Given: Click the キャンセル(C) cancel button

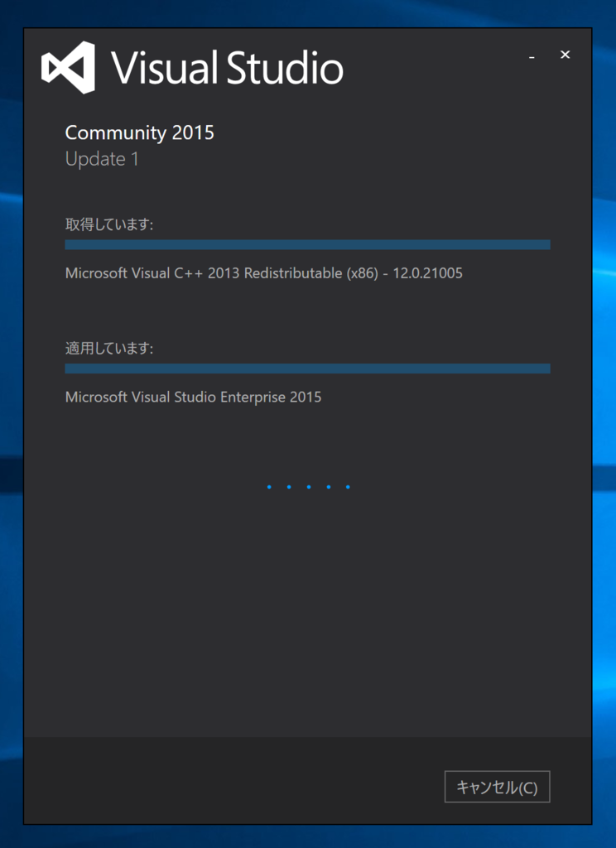Looking at the screenshot, I should coord(497,787).
